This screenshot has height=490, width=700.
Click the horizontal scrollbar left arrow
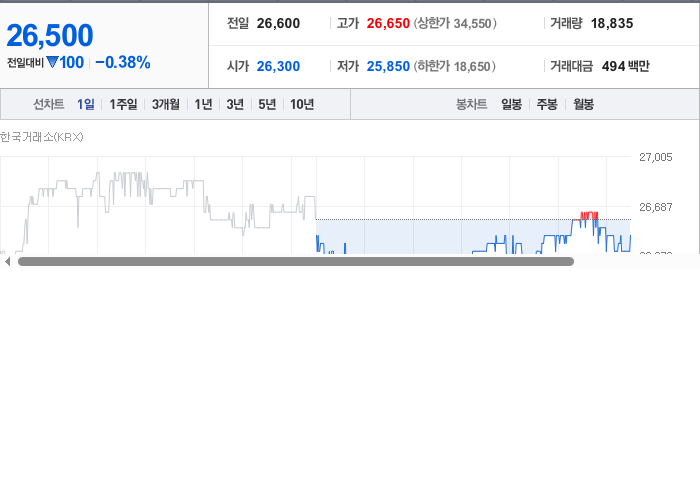pyautogui.click(x=7, y=262)
